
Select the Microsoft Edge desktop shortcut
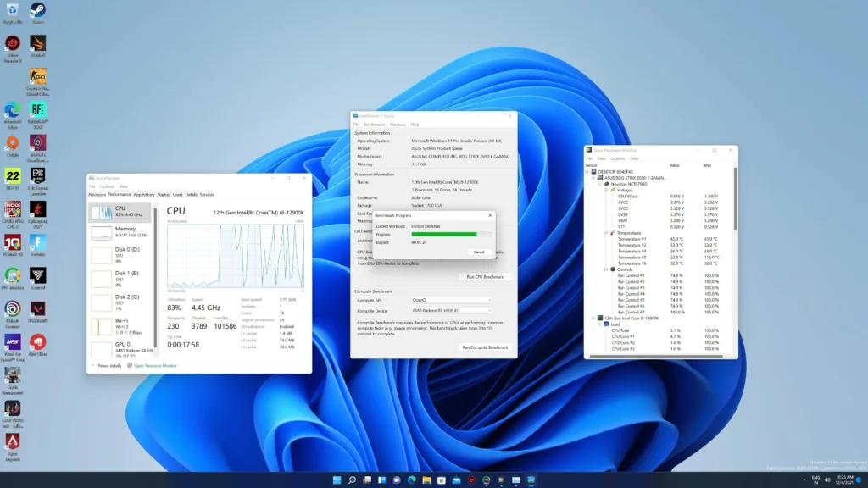click(x=12, y=115)
